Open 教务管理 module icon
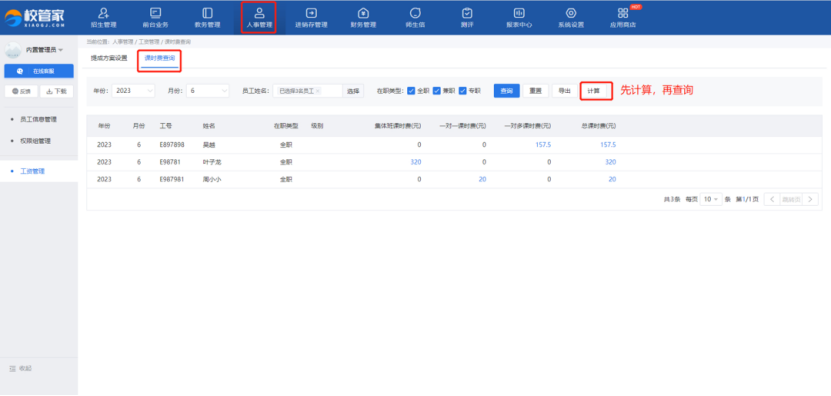This screenshot has height=396, width=831. tap(207, 13)
